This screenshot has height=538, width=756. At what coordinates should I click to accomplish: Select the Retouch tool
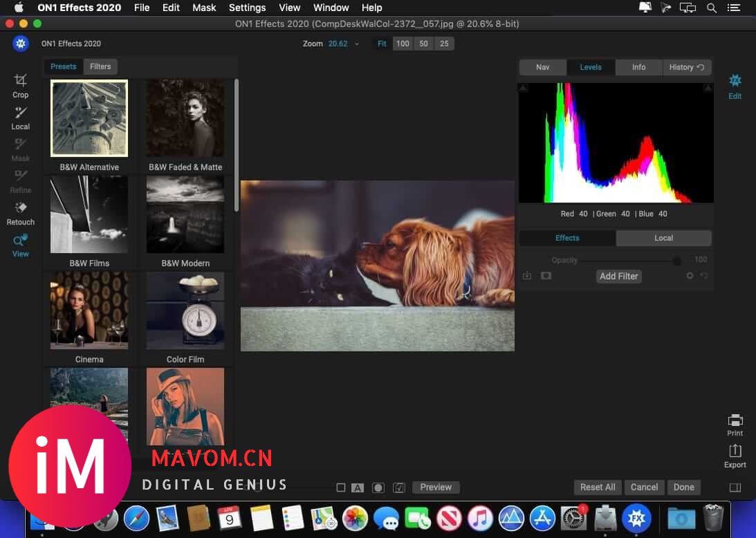20,214
